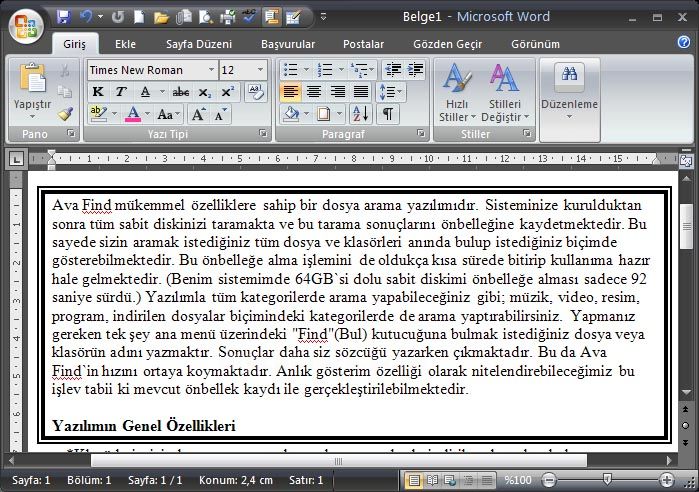Toggle bold K button
This screenshot has height=492, width=699.
pyautogui.click(x=98, y=92)
